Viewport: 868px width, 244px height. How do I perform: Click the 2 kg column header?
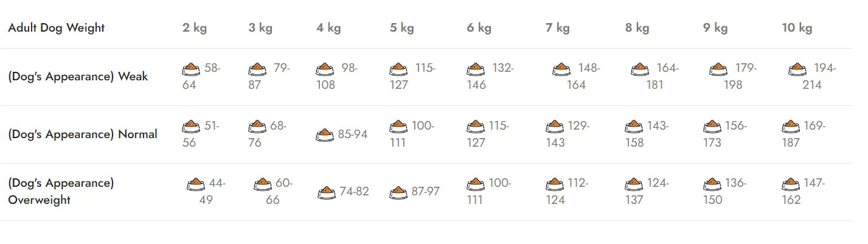(195, 27)
